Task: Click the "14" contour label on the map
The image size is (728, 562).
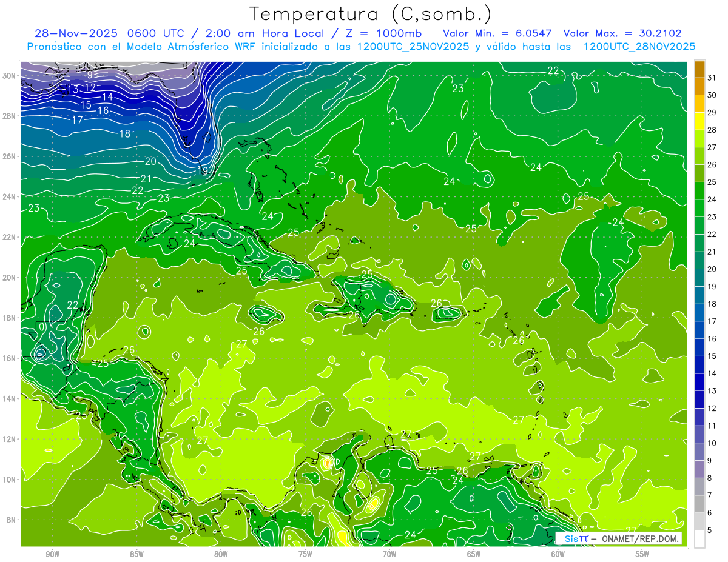Action: click(x=107, y=96)
